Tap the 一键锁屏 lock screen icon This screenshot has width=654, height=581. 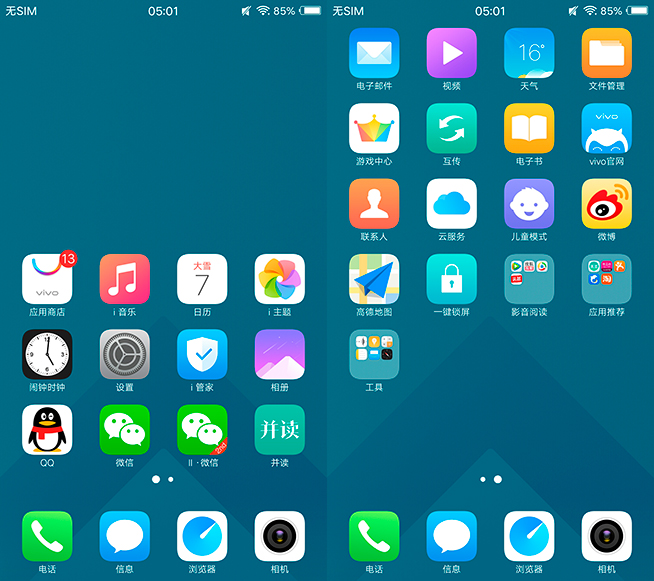point(452,279)
